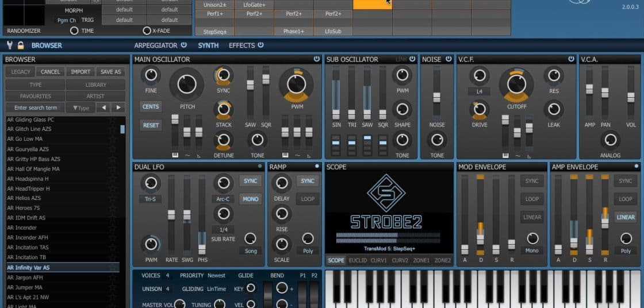Click the Ramp RISE knob
The width and height of the screenshot is (644, 308).
[x=282, y=214]
